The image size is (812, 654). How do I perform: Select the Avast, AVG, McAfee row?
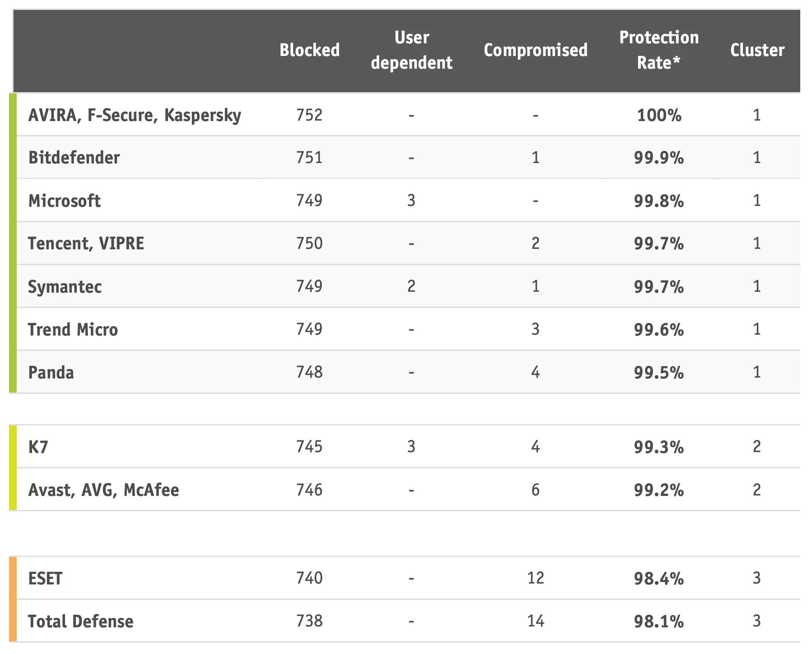(103, 490)
